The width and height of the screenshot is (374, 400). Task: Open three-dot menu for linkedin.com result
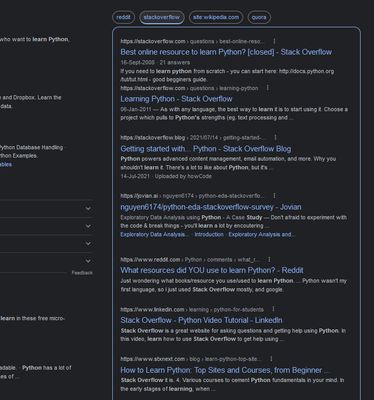[x=273, y=309]
